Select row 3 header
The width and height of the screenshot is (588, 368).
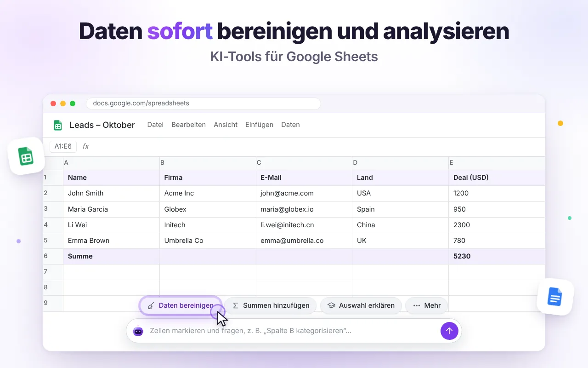53,209
